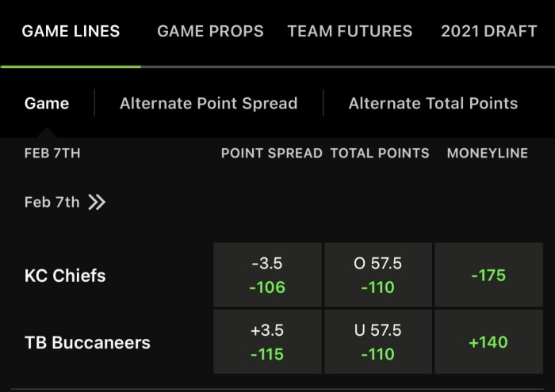The height and width of the screenshot is (392, 555).
Task: Click the Feb 7th date link
Action: [x=52, y=202]
